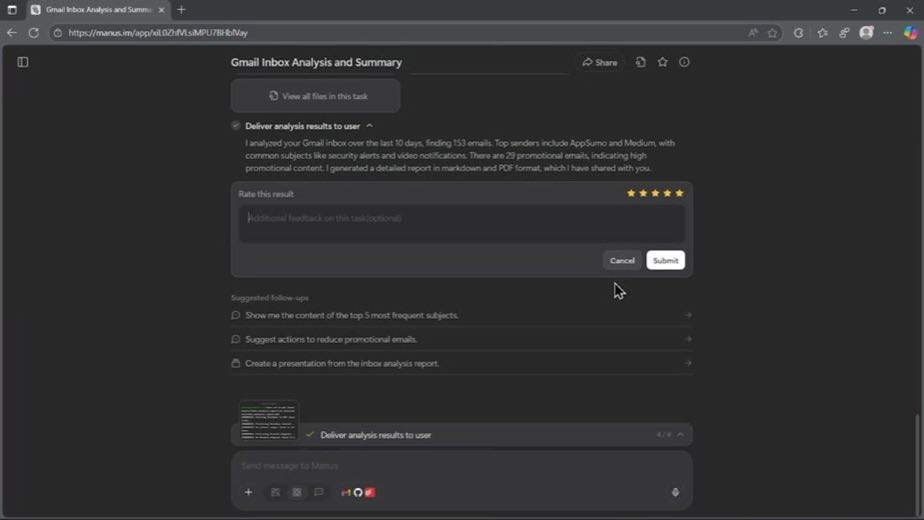Open the tab actions menu icon
Viewport: 924px width, 520px height.
[x=12, y=10]
